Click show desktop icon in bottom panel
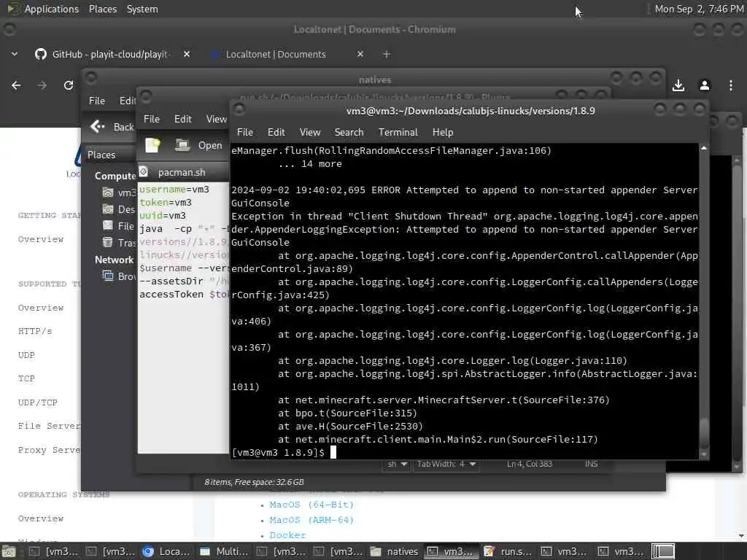The width and height of the screenshot is (747, 560). click(x=9, y=552)
